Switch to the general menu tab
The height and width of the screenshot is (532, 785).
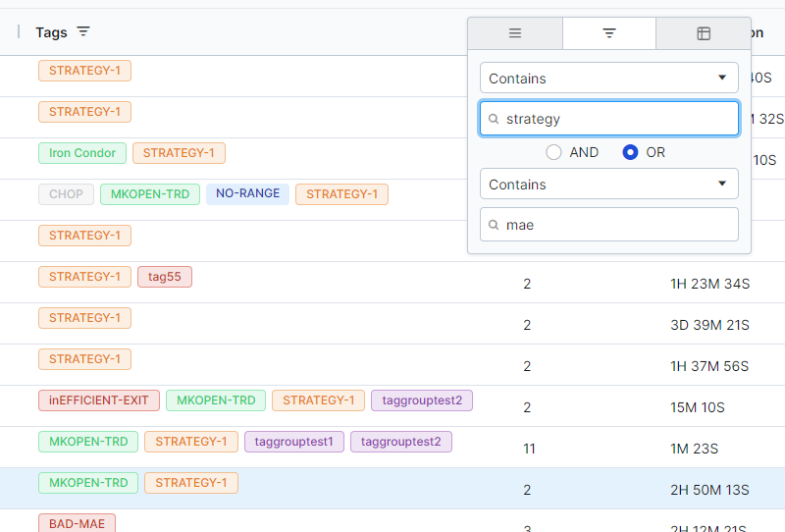pos(515,33)
